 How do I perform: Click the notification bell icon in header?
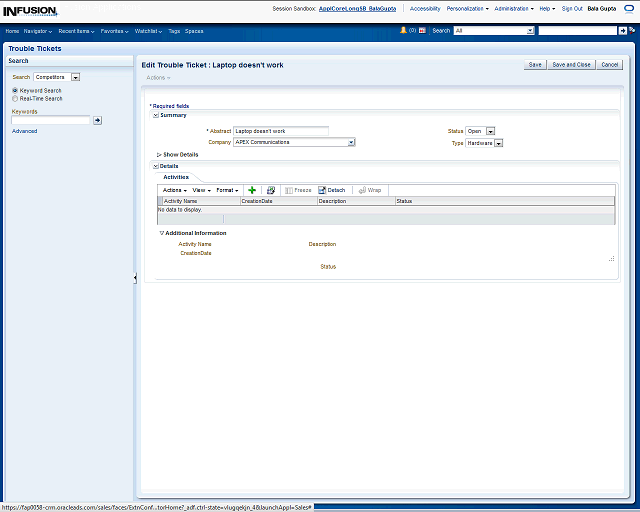coord(403,31)
